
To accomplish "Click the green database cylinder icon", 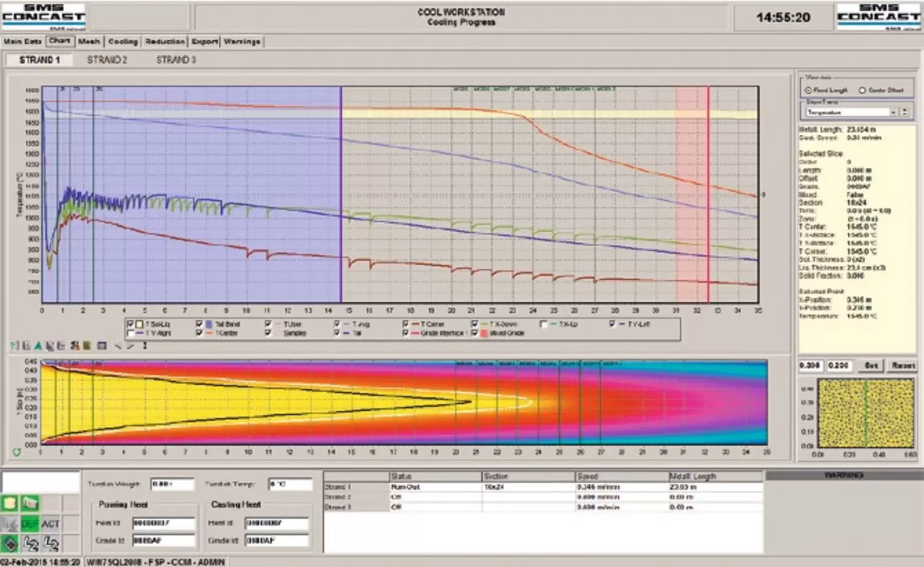I will tap(10, 504).
